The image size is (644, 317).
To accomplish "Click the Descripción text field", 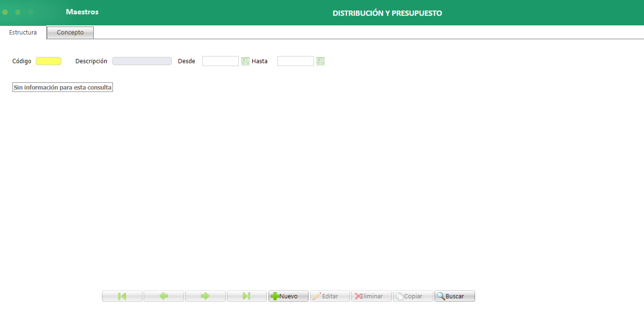I will pos(142,61).
